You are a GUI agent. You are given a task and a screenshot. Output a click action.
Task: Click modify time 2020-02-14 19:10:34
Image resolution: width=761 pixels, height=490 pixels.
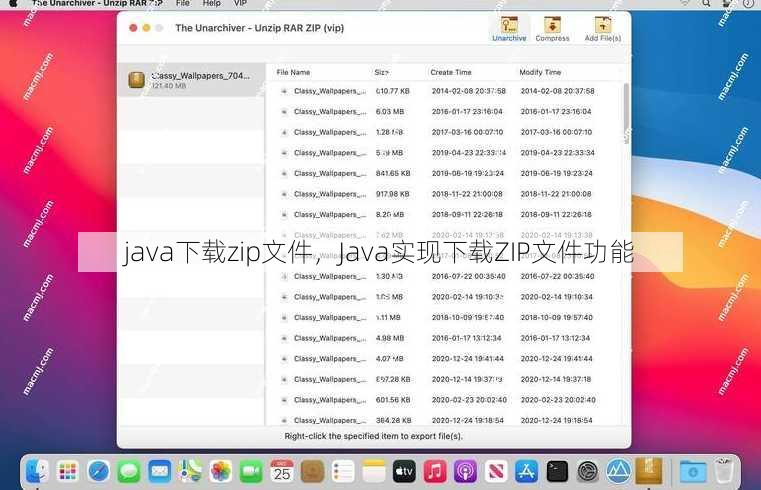557,297
